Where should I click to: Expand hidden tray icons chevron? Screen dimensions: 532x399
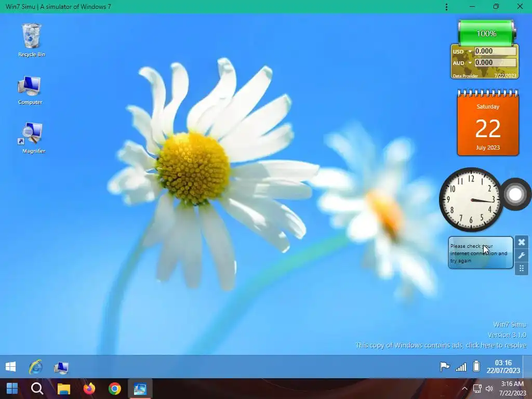[x=464, y=389]
